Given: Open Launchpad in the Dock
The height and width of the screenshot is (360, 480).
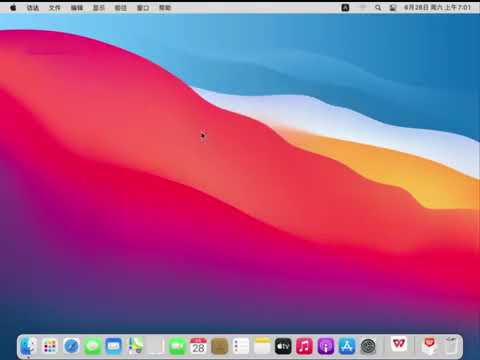Looking at the screenshot, I should click(50, 346).
